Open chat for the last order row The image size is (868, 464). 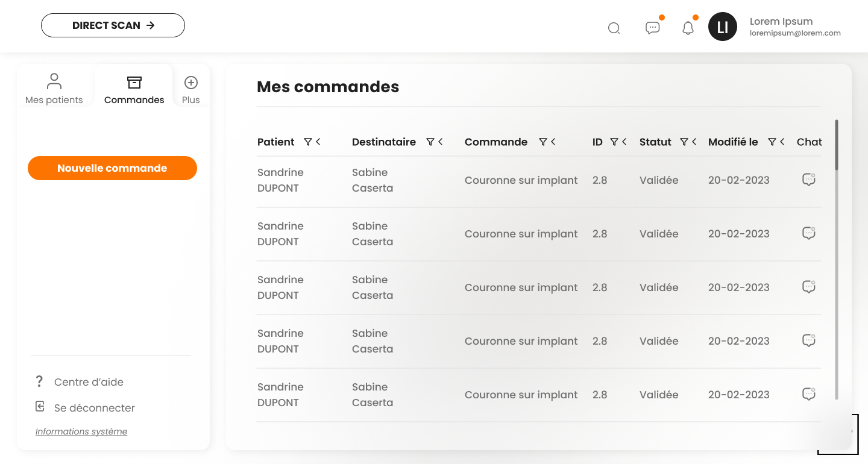(808, 394)
